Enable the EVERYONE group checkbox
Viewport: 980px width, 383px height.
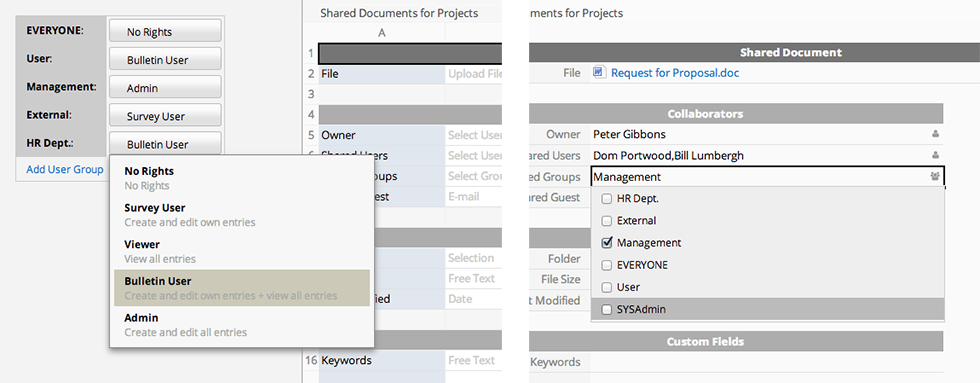(606, 265)
